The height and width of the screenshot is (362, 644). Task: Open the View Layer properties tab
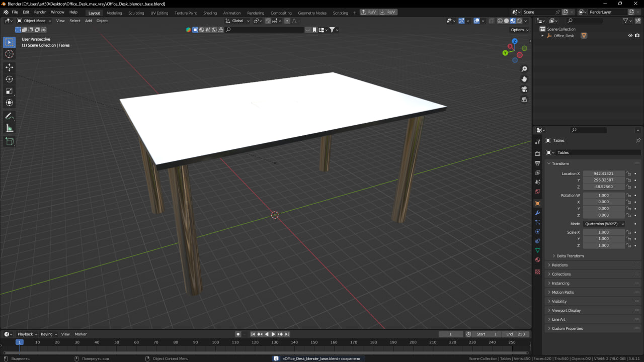click(538, 172)
